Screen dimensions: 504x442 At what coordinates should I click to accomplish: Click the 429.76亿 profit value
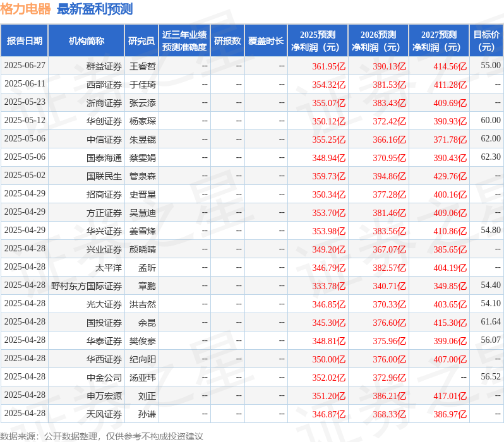[450, 176]
